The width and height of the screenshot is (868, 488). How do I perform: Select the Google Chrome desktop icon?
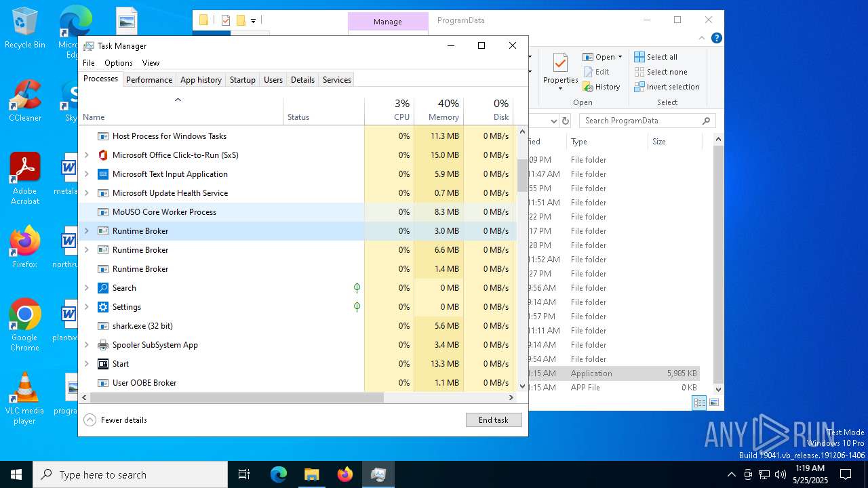pos(25,325)
